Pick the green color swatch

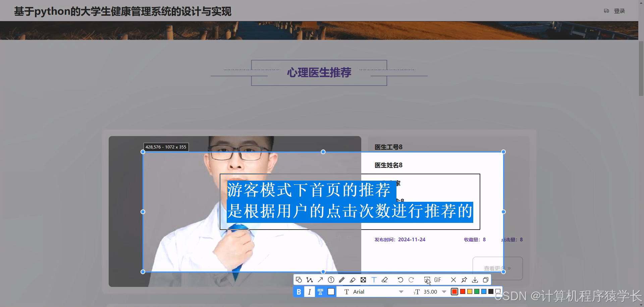pos(477,292)
